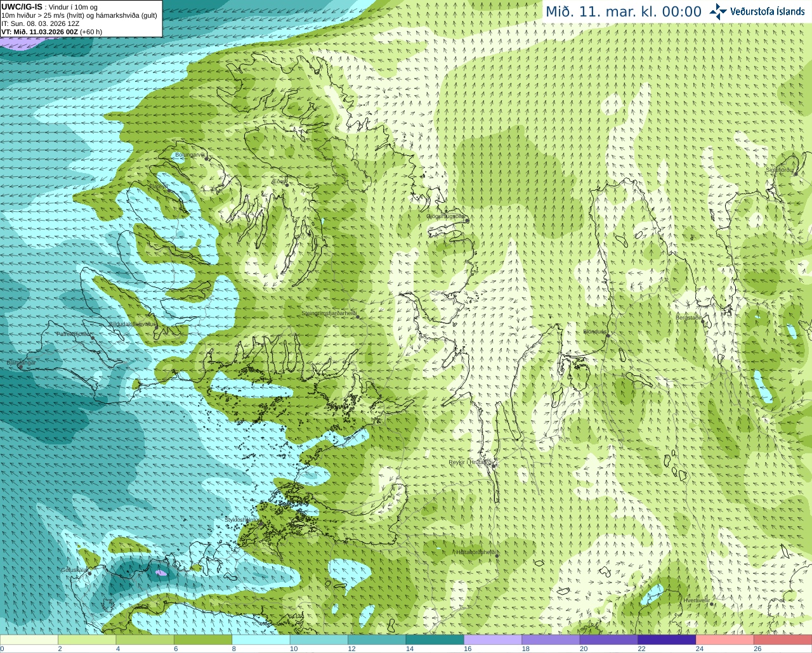Click the Bjargtangar station label
The image size is (812, 653).
click(22, 363)
